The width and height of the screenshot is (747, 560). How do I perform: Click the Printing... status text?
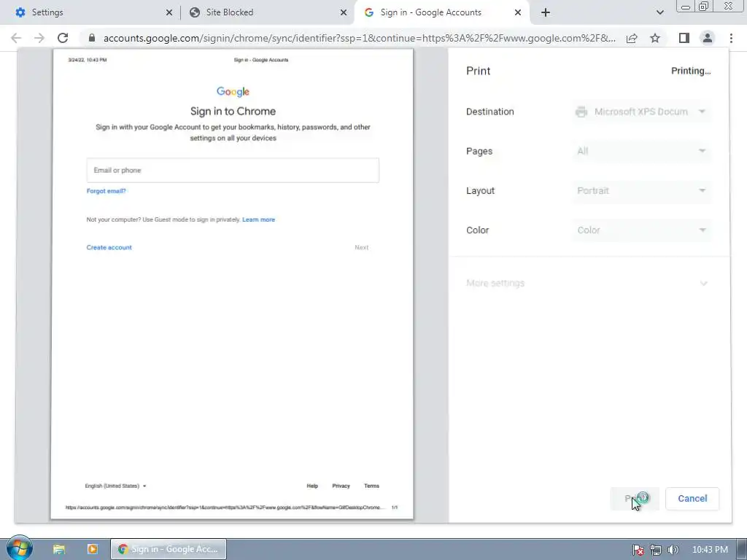point(691,71)
